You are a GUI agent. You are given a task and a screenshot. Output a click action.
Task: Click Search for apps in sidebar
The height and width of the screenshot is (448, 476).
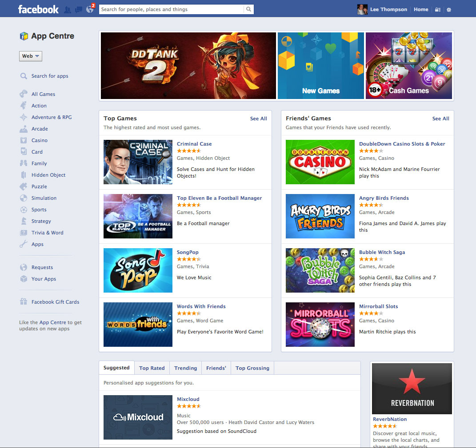point(50,76)
